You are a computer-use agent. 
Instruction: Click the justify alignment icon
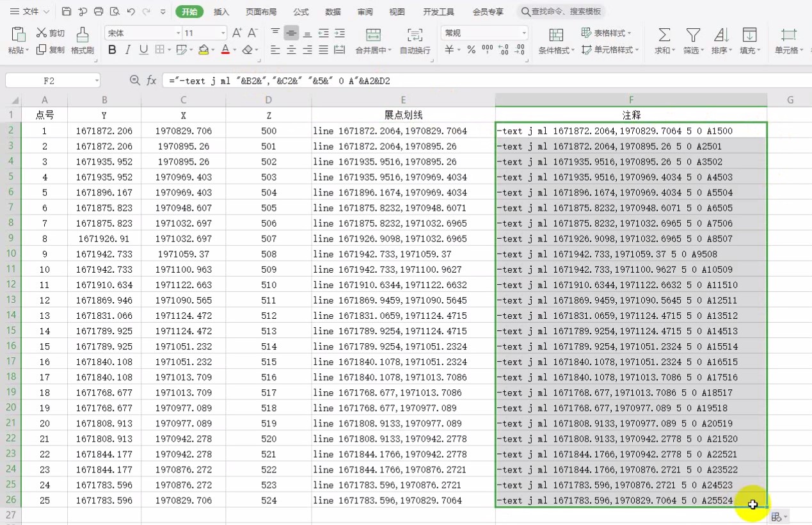click(x=324, y=49)
